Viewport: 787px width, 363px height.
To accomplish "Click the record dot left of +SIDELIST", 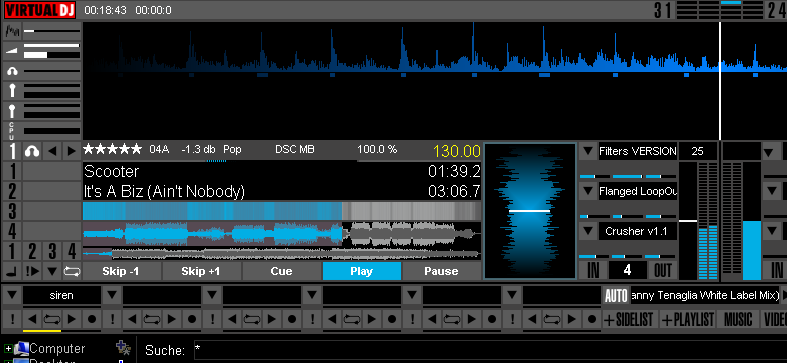I will click(x=592, y=319).
